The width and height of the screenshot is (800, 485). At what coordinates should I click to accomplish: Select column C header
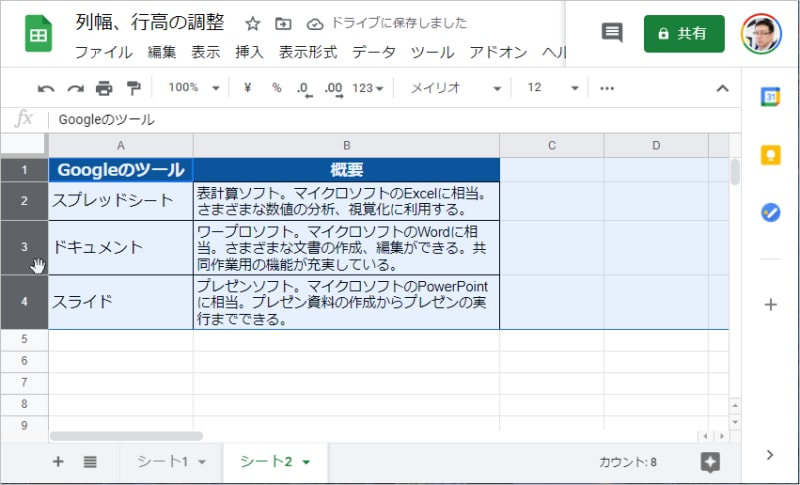coord(552,146)
